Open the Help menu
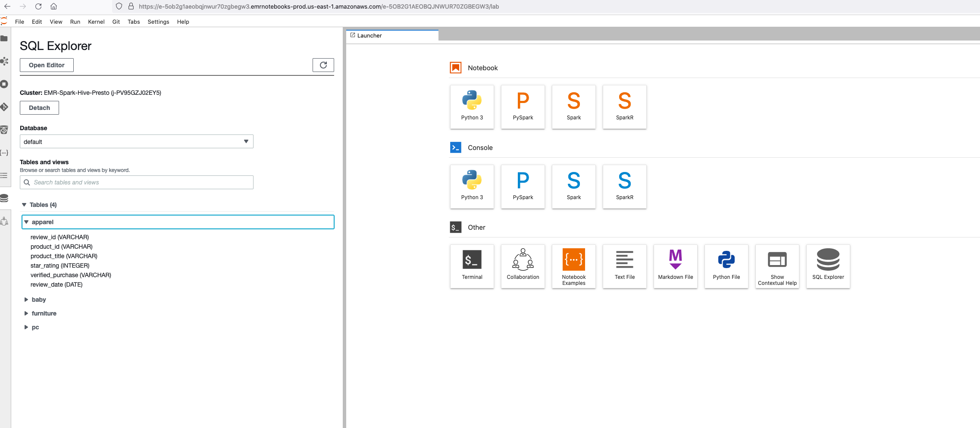 [x=183, y=22]
